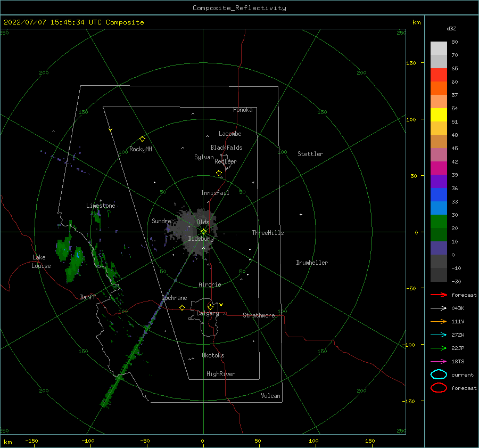Click the Calgary city label

tap(208, 313)
